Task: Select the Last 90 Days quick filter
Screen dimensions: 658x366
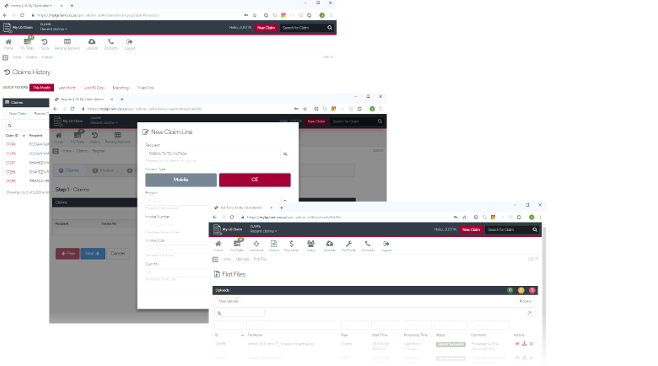Action: (x=94, y=88)
